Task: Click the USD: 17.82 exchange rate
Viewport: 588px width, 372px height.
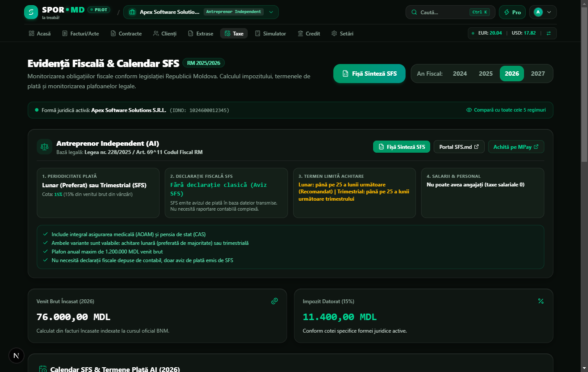Action: (x=524, y=33)
